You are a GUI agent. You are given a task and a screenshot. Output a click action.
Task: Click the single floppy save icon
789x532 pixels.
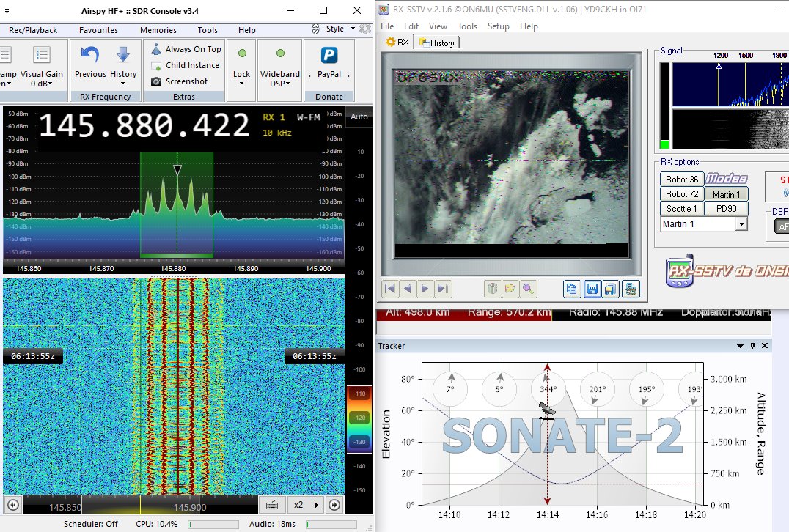point(592,289)
